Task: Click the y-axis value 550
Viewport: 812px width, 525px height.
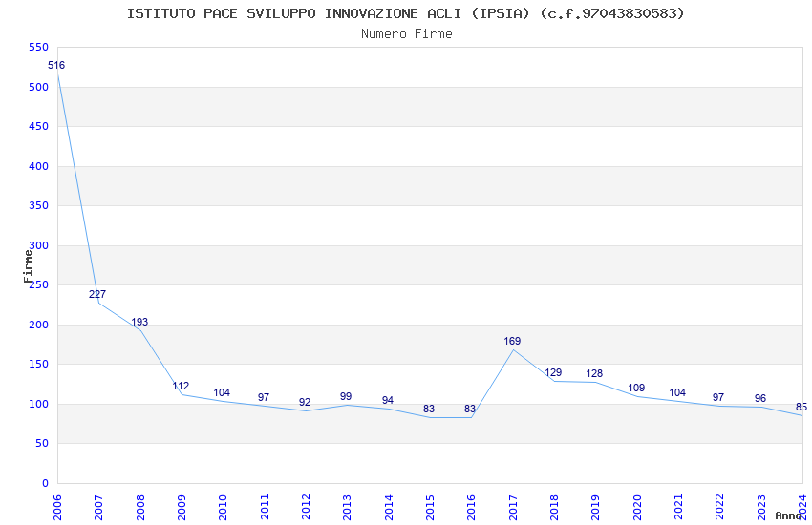Action: point(39,47)
